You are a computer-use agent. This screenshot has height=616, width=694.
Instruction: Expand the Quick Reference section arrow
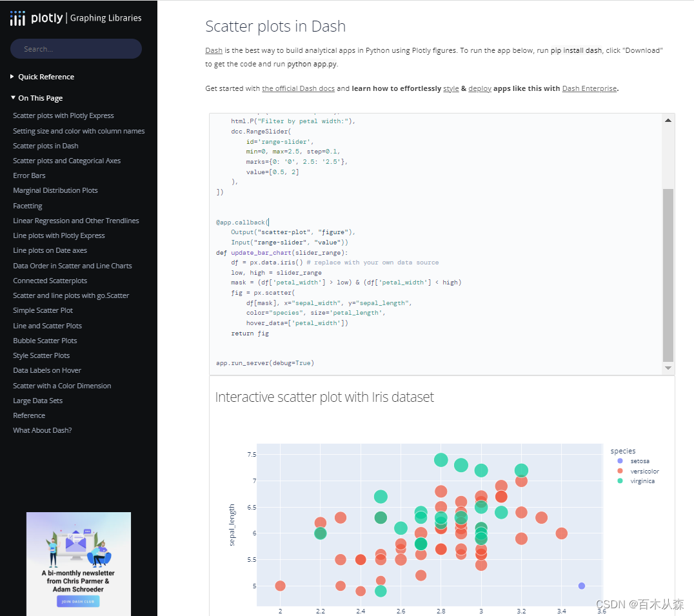[12, 77]
